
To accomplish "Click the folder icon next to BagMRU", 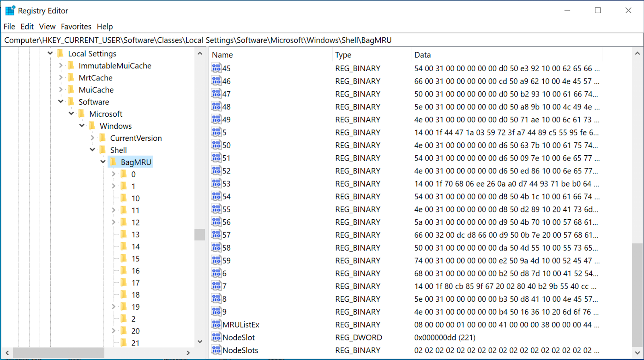I will (x=114, y=162).
